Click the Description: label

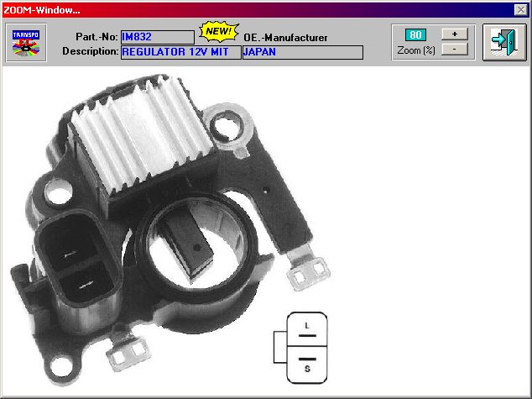point(91,51)
